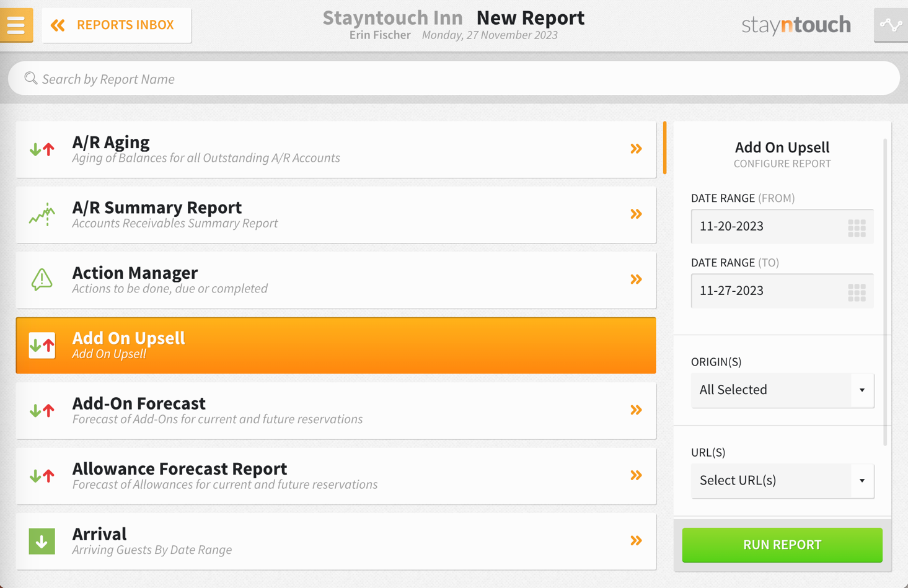Expand A/R Summary Report via chevron
Screen dimensions: 908x588
pos(636,214)
